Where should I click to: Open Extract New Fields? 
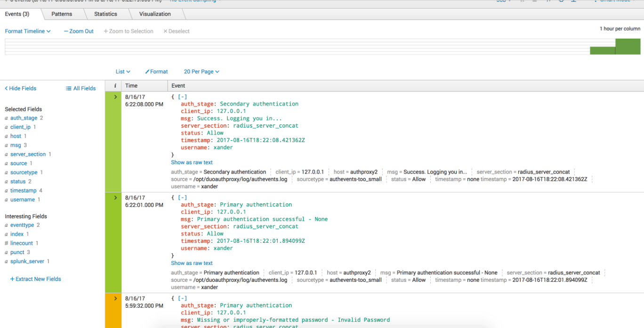tap(35, 279)
